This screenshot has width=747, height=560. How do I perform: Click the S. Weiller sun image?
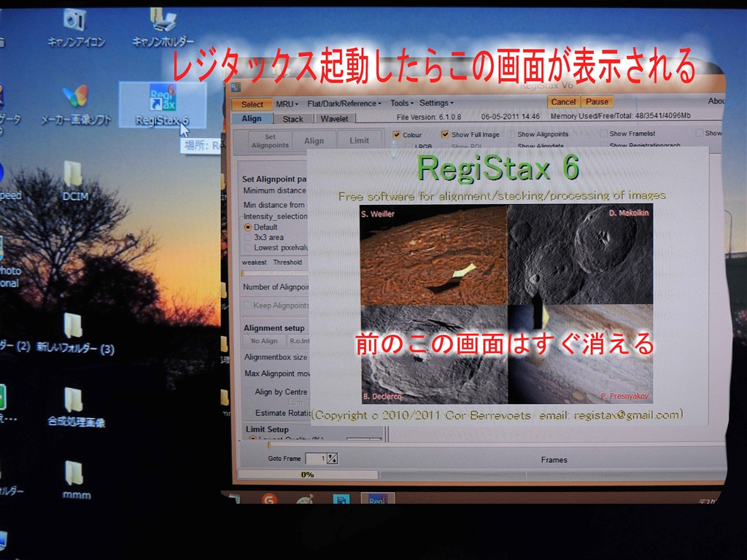coord(433,254)
